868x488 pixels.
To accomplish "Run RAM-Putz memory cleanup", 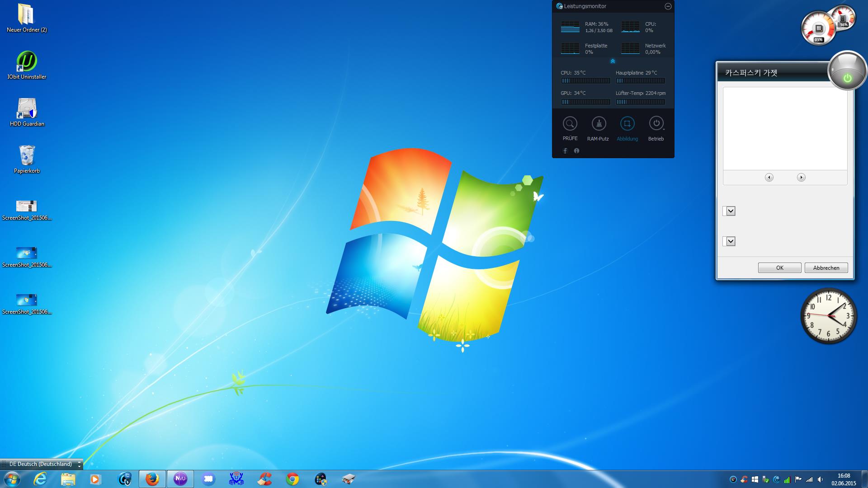I will tap(599, 123).
